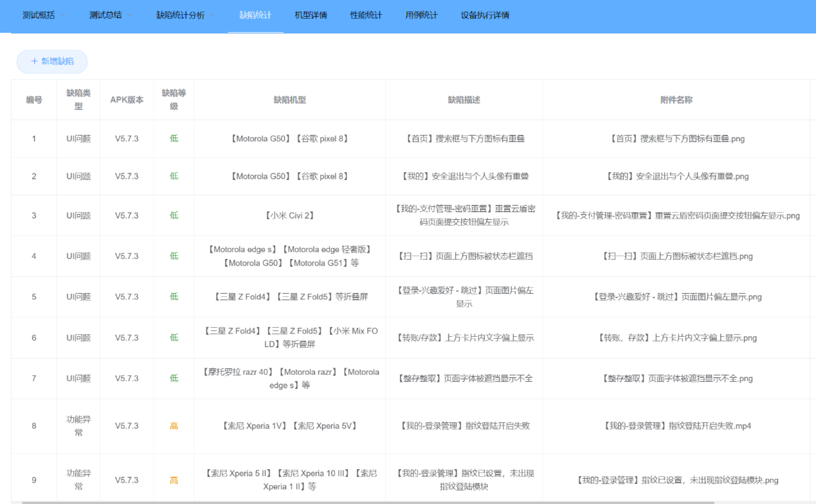Select defect row number 5
The height and width of the screenshot is (504, 816).
34,297
